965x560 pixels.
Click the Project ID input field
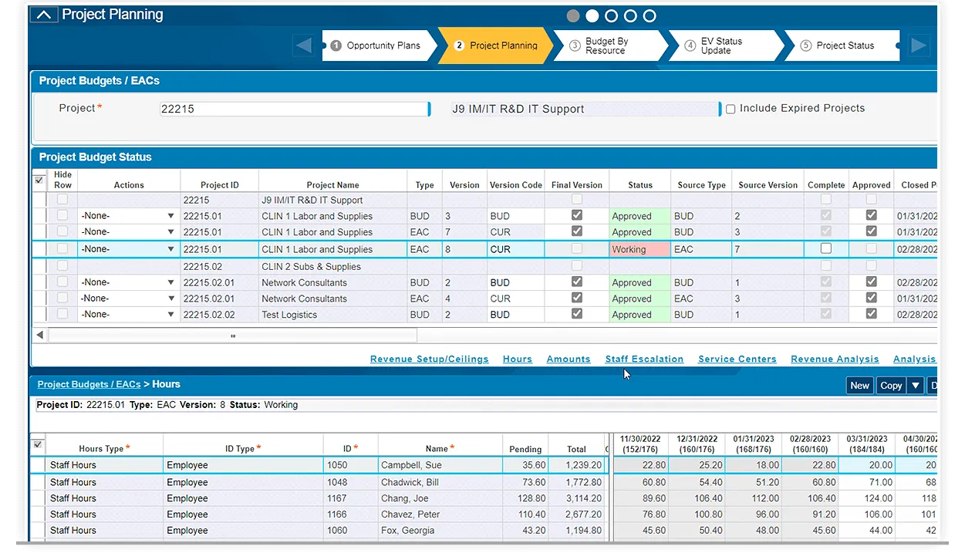click(293, 110)
